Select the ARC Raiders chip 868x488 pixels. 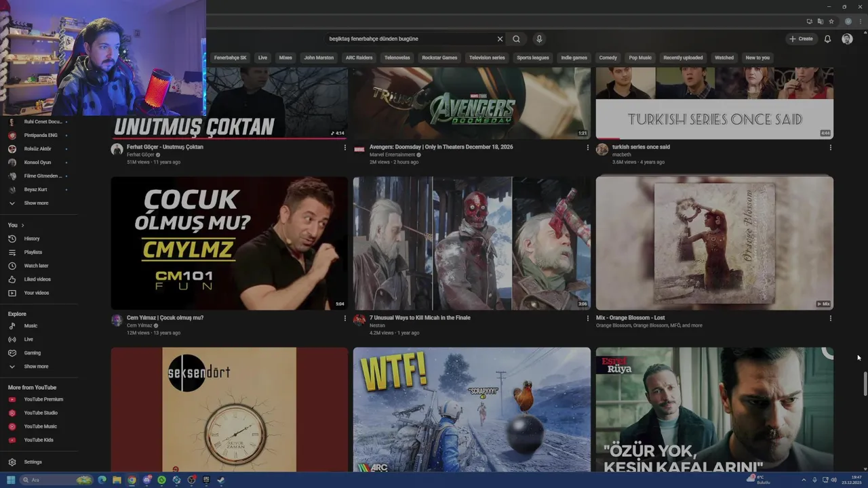359,58
